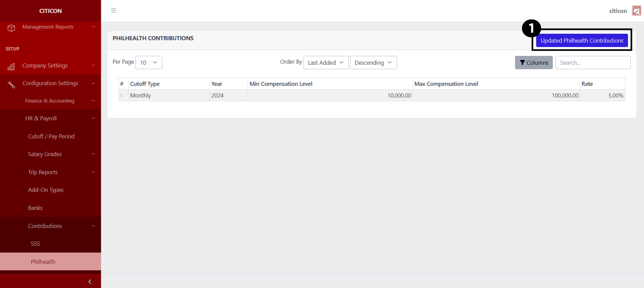Image resolution: width=644 pixels, height=288 pixels.
Task: Expand the Salary Grades menu
Action: tap(45, 154)
